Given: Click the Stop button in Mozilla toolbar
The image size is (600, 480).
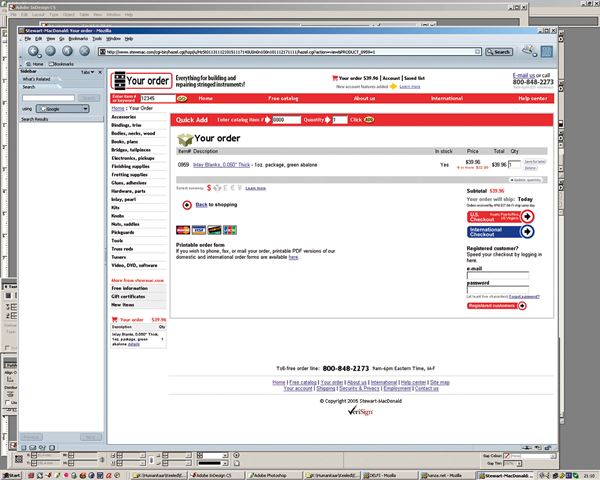Looking at the screenshot, I should pyautogui.click(x=85, y=51).
